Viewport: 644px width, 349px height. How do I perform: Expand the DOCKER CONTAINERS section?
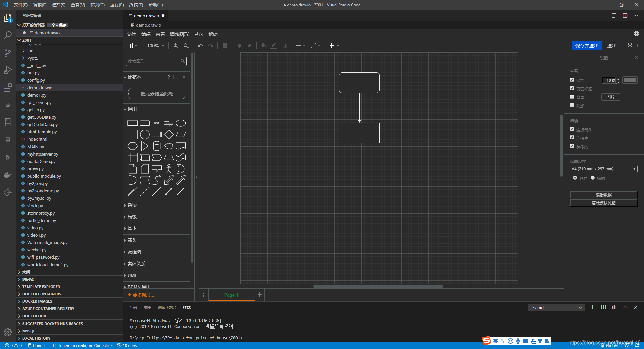[x=69, y=294]
